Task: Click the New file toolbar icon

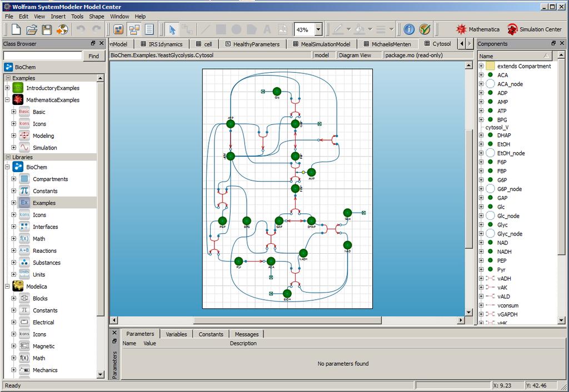Action: (x=16, y=29)
